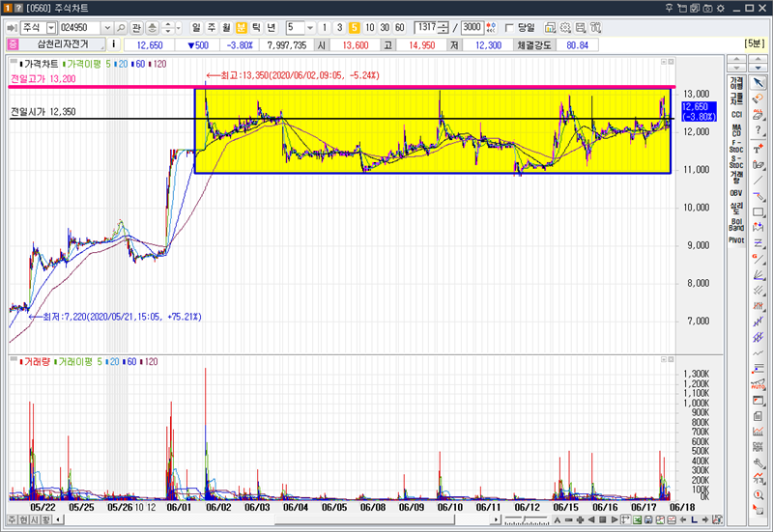Add the F-Stoc indicator from side panel
Image resolution: width=773 pixels, height=532 pixels.
[736, 147]
